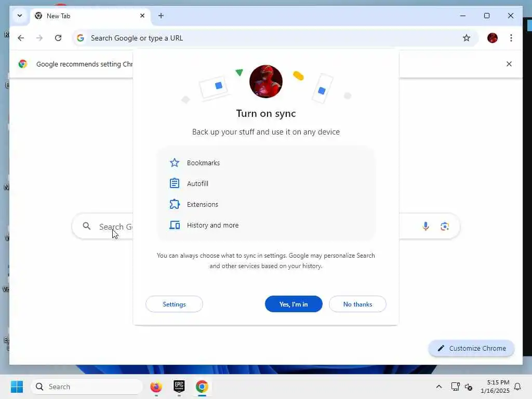Open Epic Games launcher from taskbar
Screen dimensions: 532x399
179,386
